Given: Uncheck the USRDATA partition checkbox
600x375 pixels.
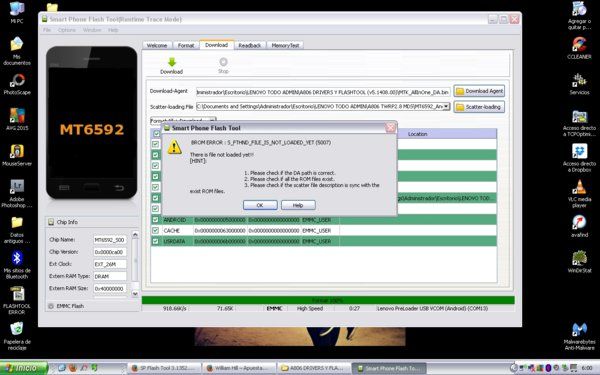Looking at the screenshot, I should (x=155, y=241).
